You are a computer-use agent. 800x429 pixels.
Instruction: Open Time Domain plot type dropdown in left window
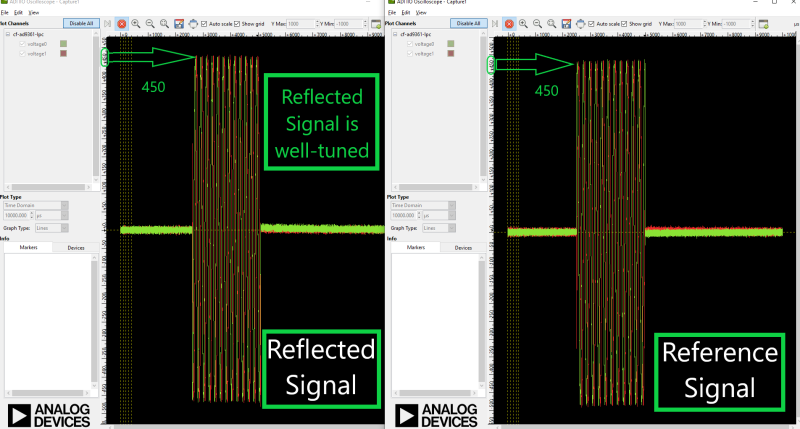(33, 205)
